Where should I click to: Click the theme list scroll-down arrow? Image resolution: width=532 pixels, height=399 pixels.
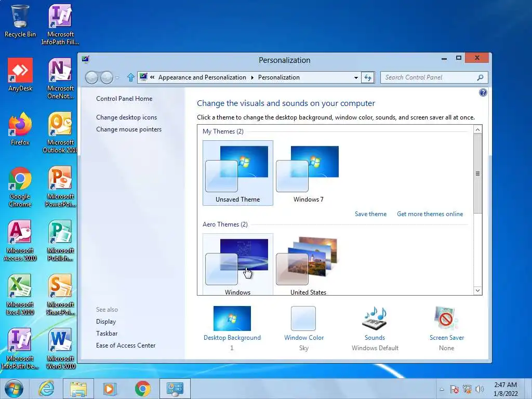[477, 290]
